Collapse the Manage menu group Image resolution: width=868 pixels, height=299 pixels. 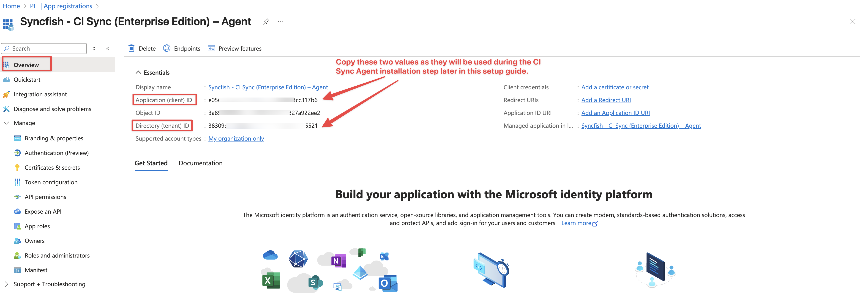point(6,123)
